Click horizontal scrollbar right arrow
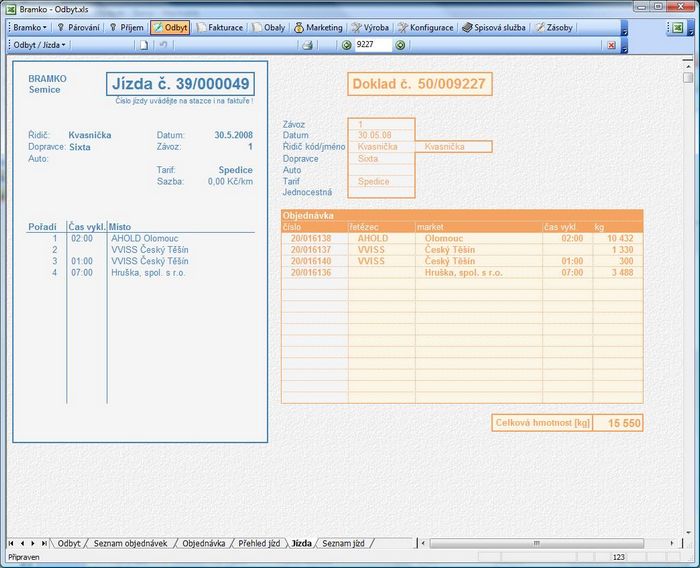This screenshot has width=700, height=568. [x=672, y=543]
